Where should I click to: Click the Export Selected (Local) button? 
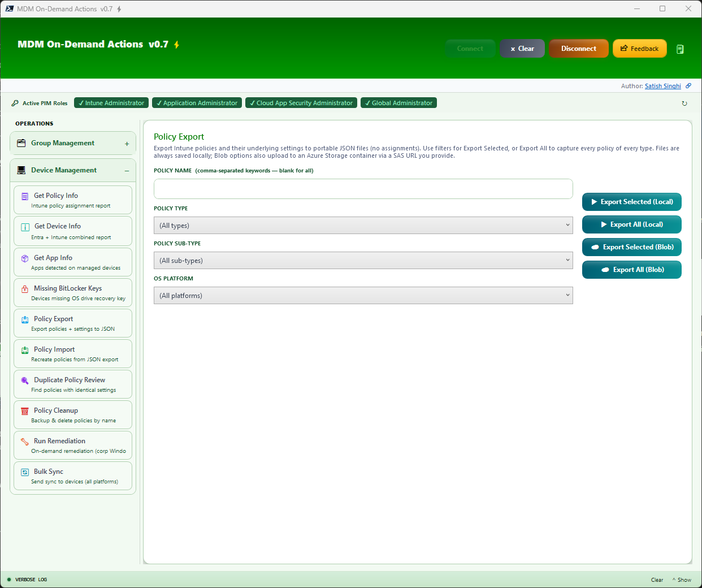click(632, 202)
